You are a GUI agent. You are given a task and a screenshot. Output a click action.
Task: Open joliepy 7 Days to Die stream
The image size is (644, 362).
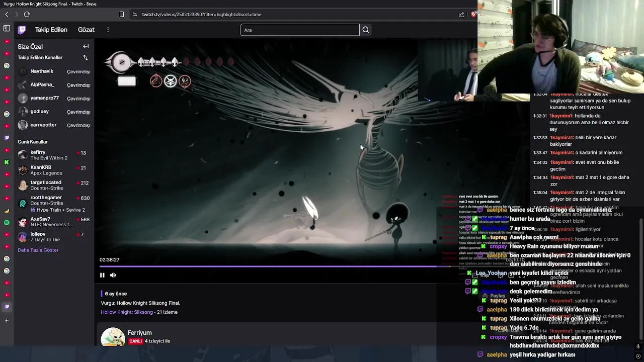pos(54,237)
